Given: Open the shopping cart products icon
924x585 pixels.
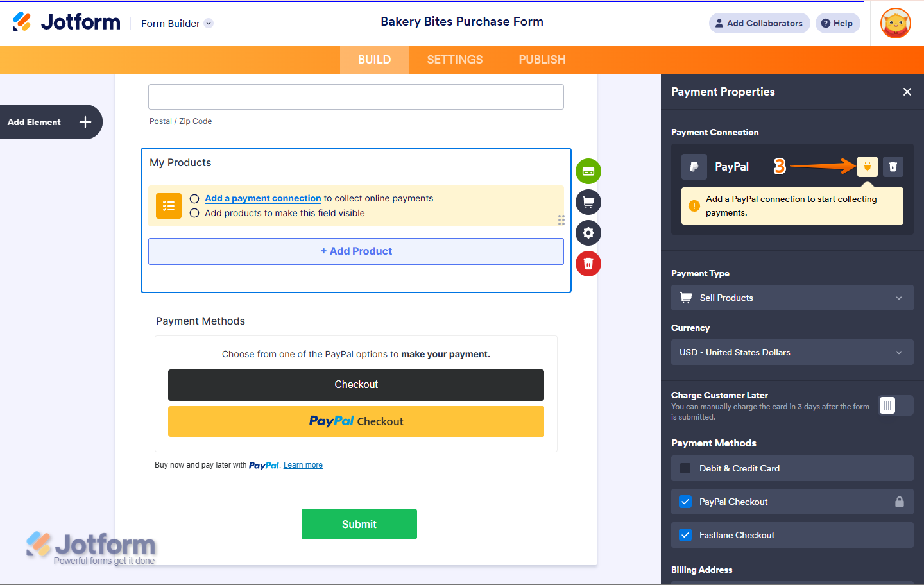Looking at the screenshot, I should pos(588,202).
